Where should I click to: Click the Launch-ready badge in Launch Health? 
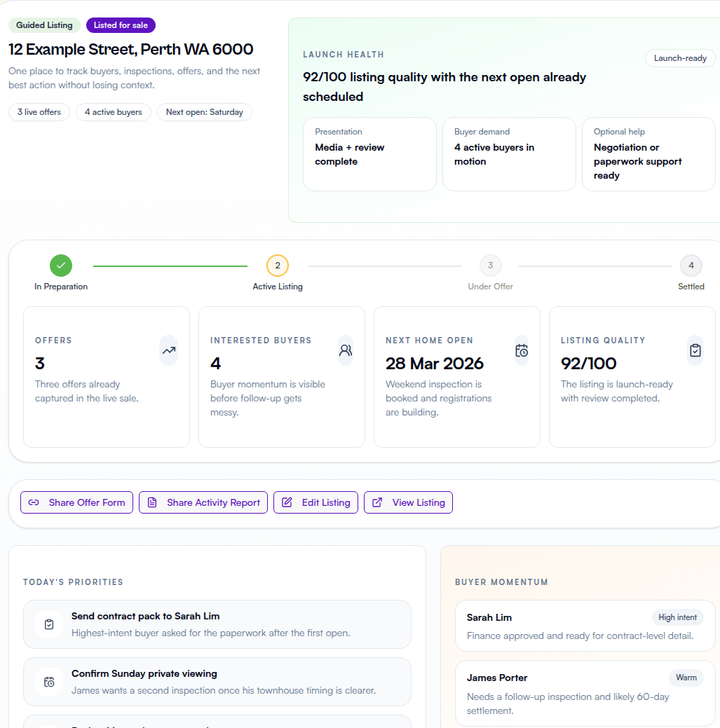pyautogui.click(x=679, y=58)
